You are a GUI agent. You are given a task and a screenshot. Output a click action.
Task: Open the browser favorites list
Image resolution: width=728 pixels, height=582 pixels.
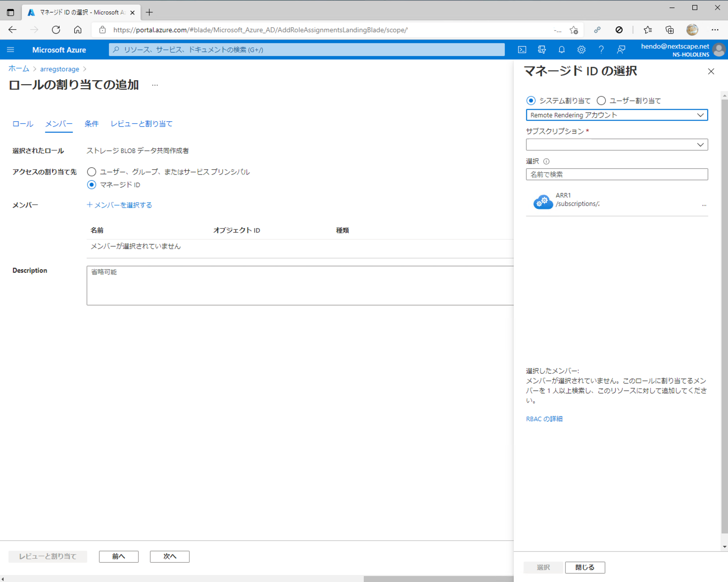click(x=648, y=30)
